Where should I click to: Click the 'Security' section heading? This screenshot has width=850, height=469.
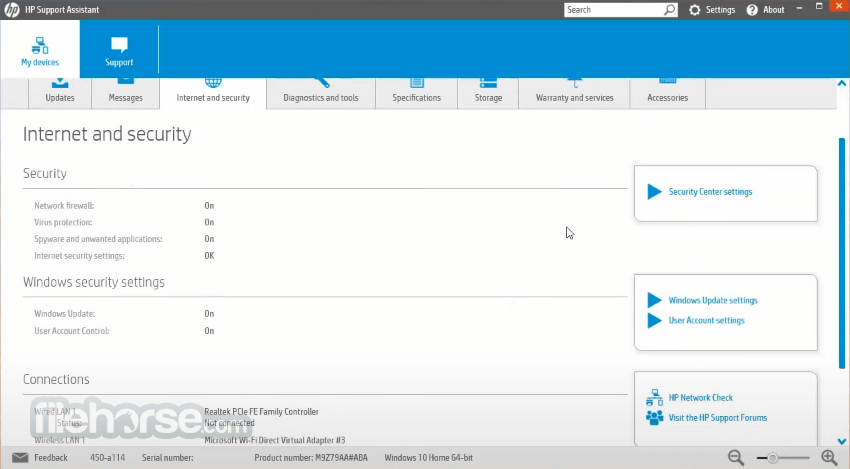click(45, 174)
